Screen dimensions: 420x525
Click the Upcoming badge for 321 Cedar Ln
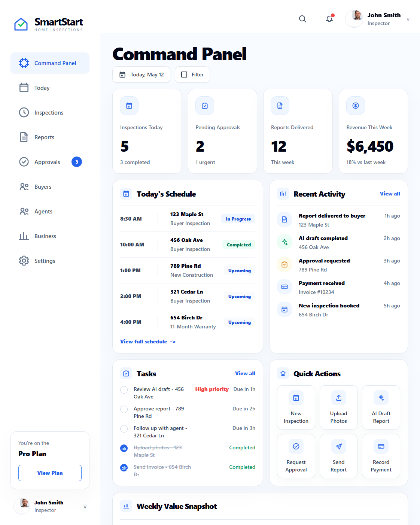coord(240,296)
